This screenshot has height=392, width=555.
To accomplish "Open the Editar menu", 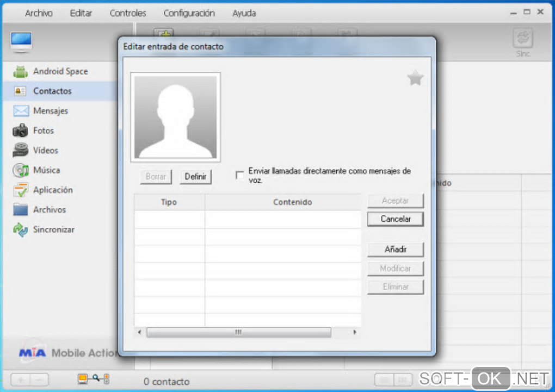I will pos(81,13).
